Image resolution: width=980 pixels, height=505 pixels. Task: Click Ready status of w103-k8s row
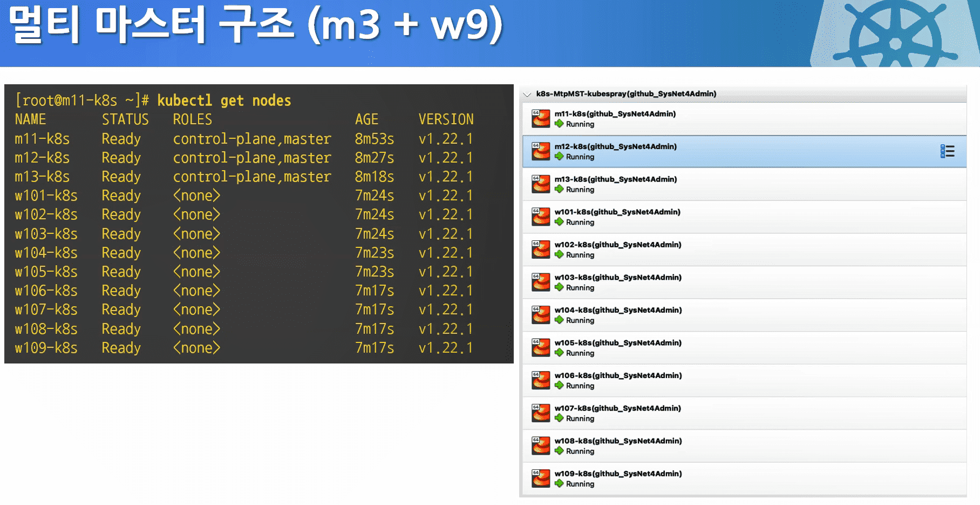click(121, 234)
